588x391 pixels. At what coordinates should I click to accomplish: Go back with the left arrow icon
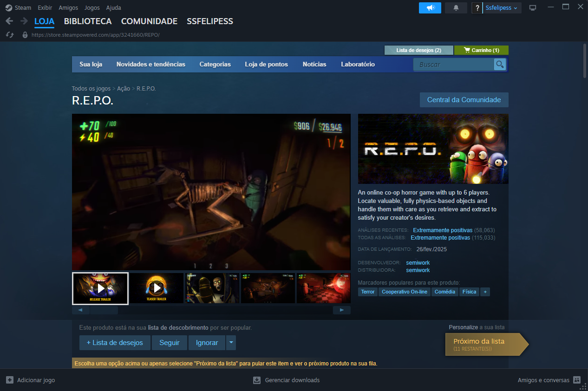(x=9, y=21)
